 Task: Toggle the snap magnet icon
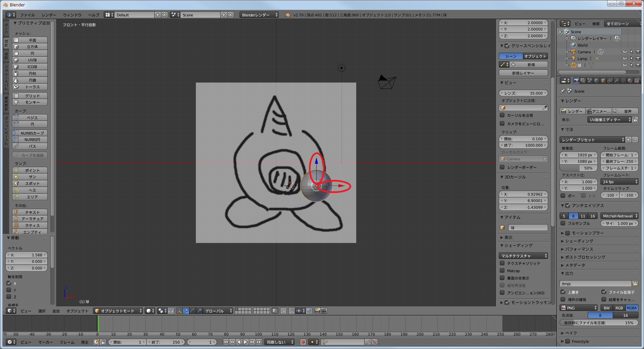[x=292, y=311]
